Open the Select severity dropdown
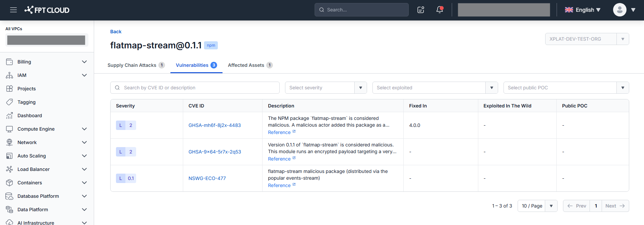The image size is (644, 225). [x=326, y=88]
